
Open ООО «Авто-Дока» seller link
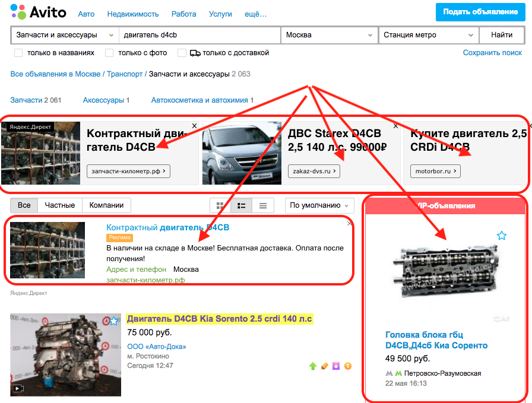(156, 347)
